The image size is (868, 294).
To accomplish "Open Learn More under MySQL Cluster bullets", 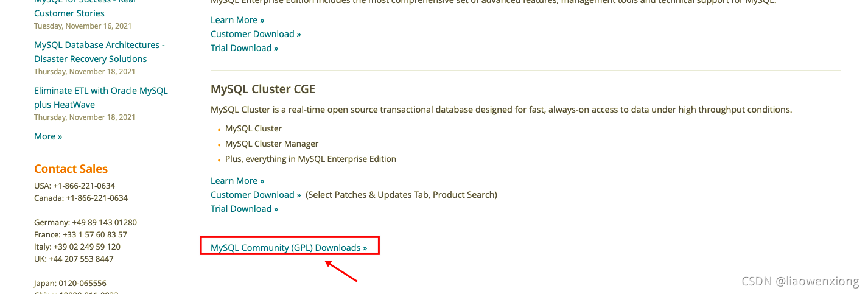I will [237, 181].
